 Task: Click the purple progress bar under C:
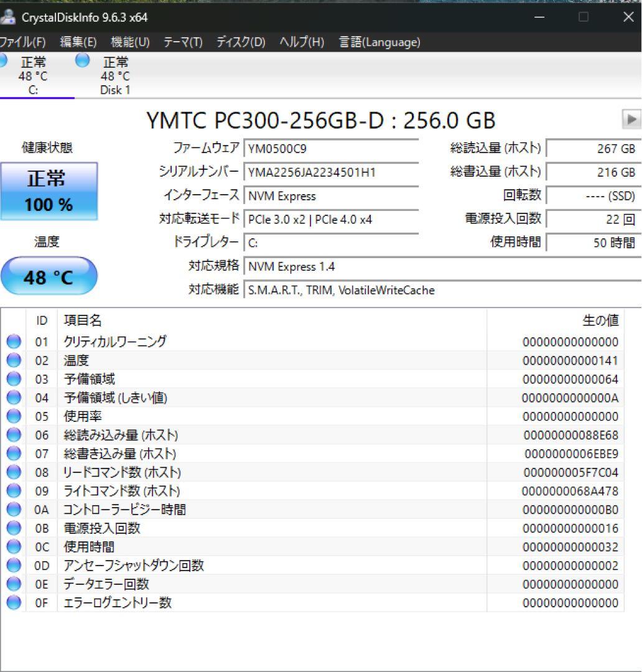[x=37, y=98]
